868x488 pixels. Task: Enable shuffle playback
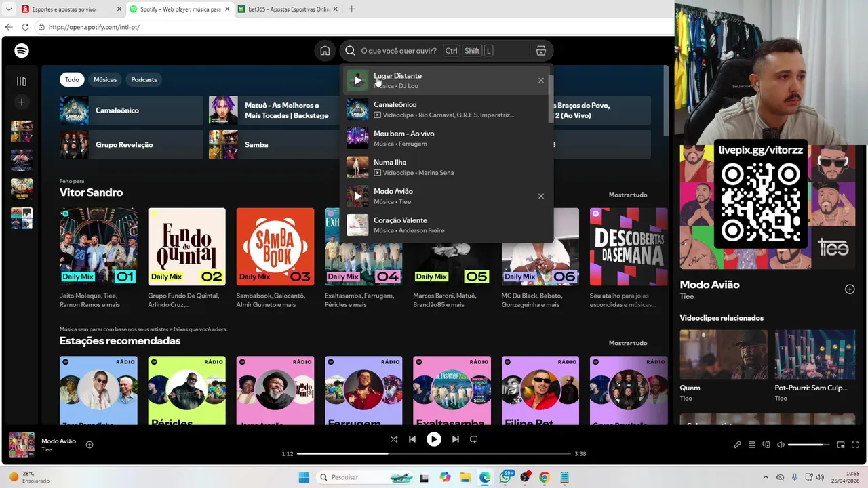[x=394, y=439]
